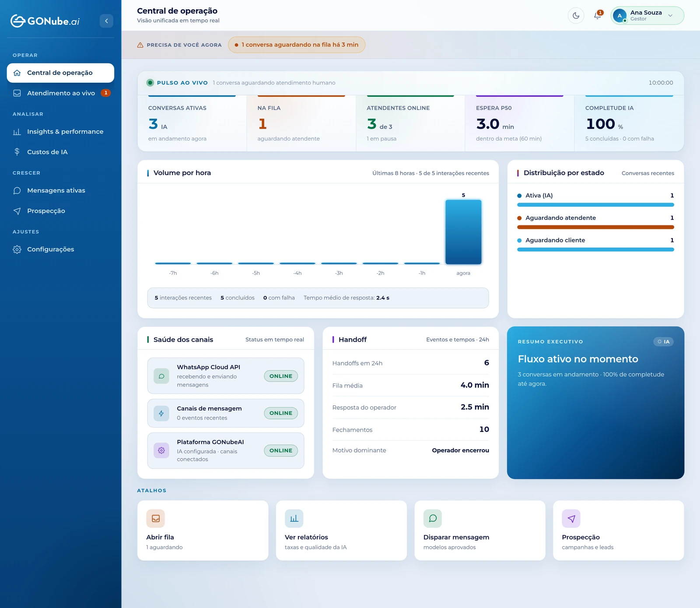Open the Ana Souza user menu
This screenshot has width=700, height=608.
click(x=647, y=16)
